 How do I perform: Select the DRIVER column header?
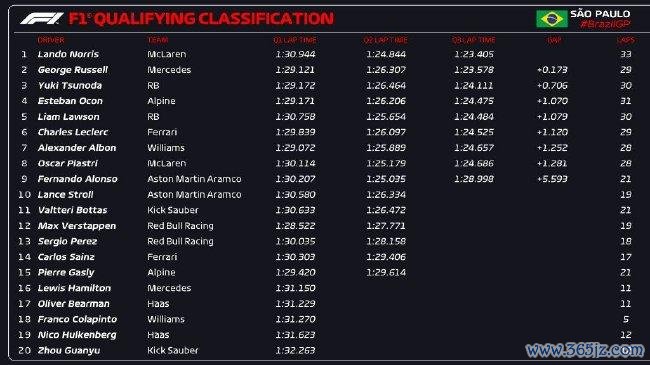pos(51,40)
